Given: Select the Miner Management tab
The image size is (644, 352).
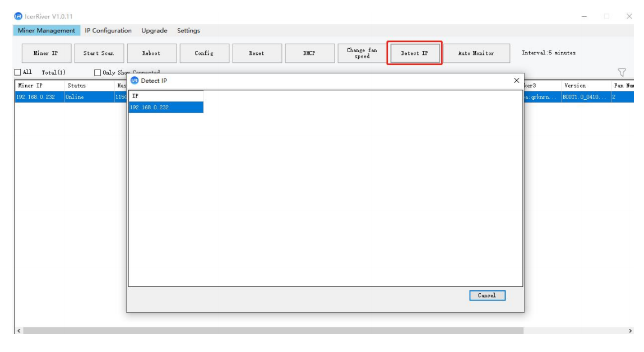Looking at the screenshot, I should 47,31.
